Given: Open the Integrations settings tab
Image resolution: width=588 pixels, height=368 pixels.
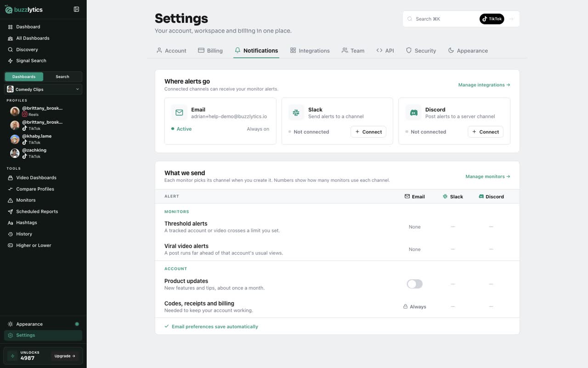Looking at the screenshot, I should [x=310, y=51].
